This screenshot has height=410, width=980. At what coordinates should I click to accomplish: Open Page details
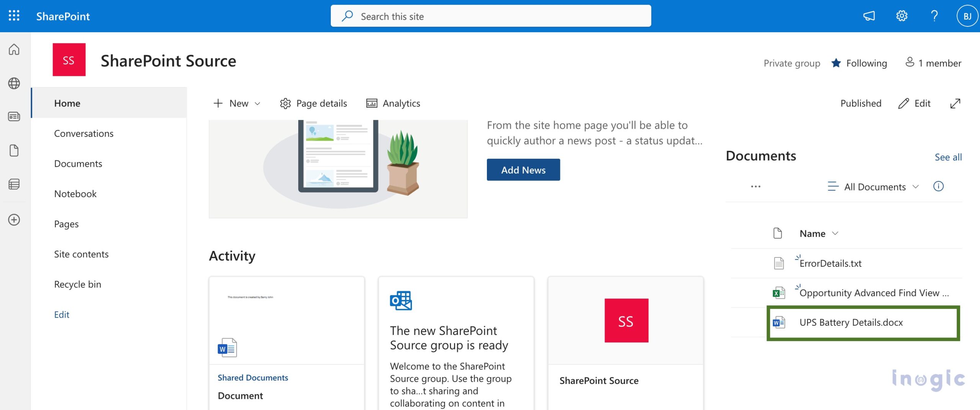tap(314, 103)
